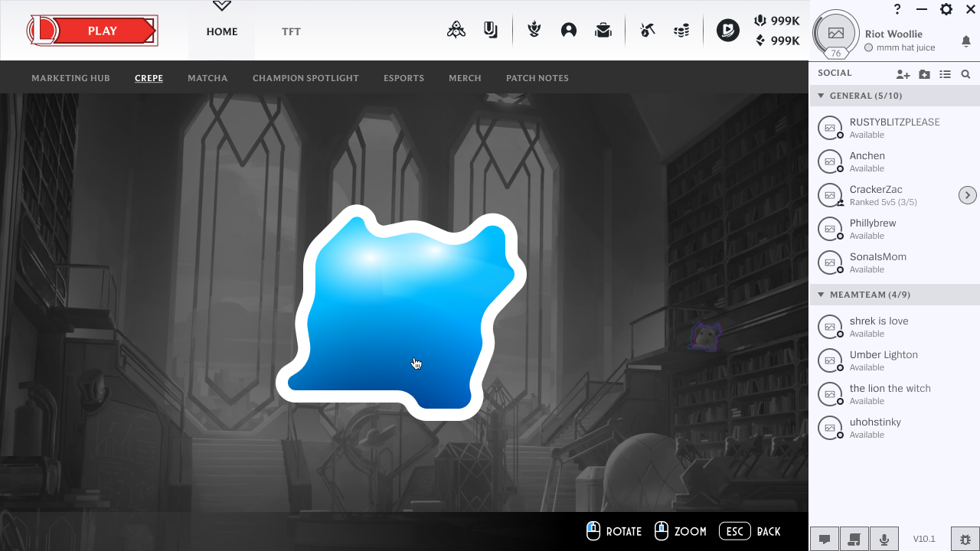
Task: Open the Champion Spotlight sub-tab
Action: pyautogui.click(x=305, y=78)
